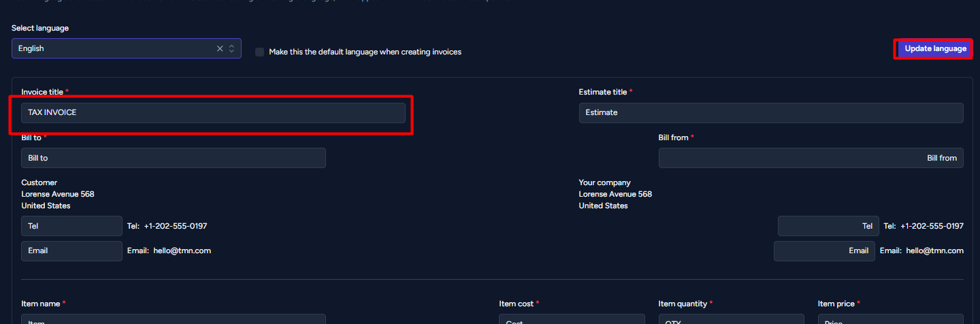Edit the Estimate title field
Image resolution: width=980 pixels, height=324 pixels.
[x=771, y=112]
